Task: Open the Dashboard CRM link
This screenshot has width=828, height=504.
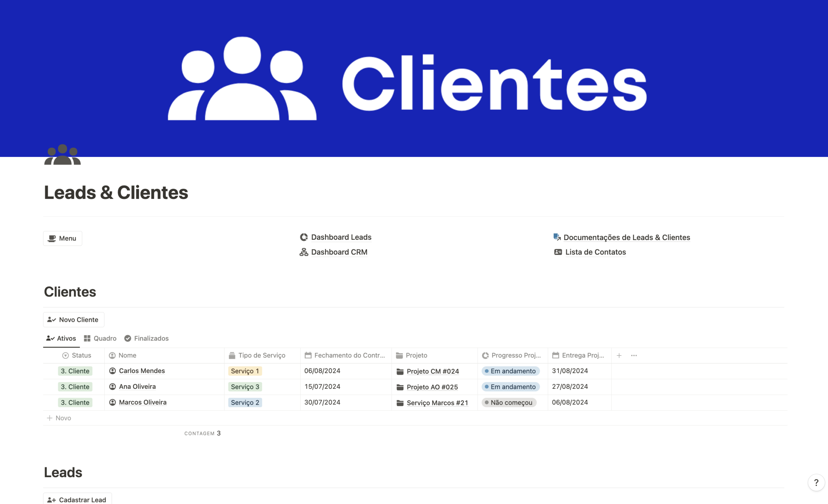Action: coord(339,252)
